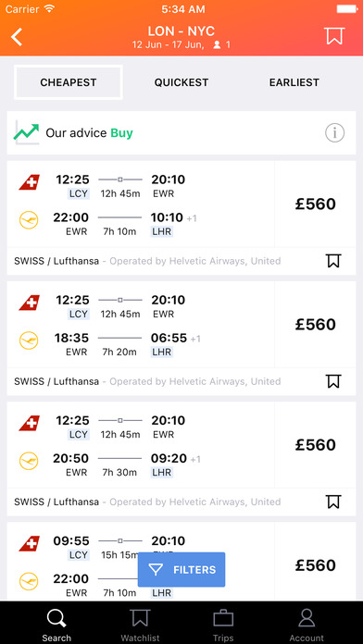363x644 pixels.
Task: Click the Our advice Buy banner
Action: click(181, 132)
